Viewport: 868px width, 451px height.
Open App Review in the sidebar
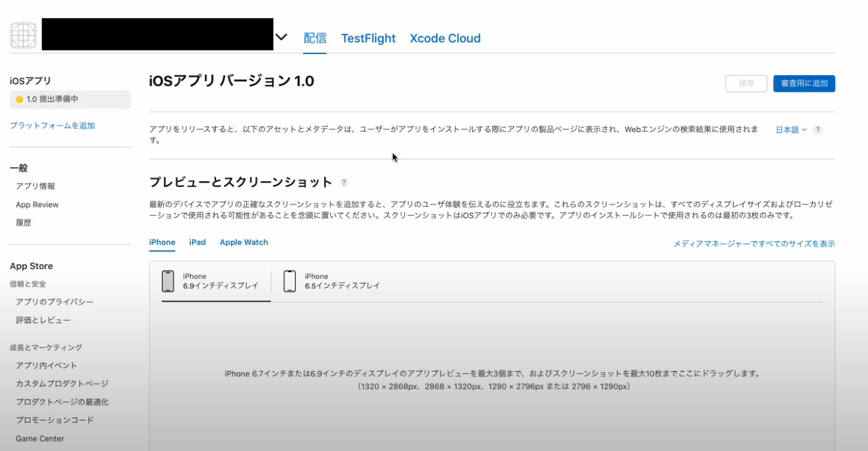click(x=37, y=205)
